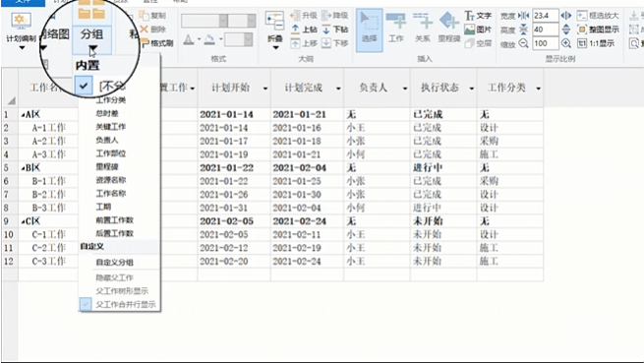Viewport: 644px width, 363px height.
Task: Select row 10 header number
Action: [x=9, y=235]
